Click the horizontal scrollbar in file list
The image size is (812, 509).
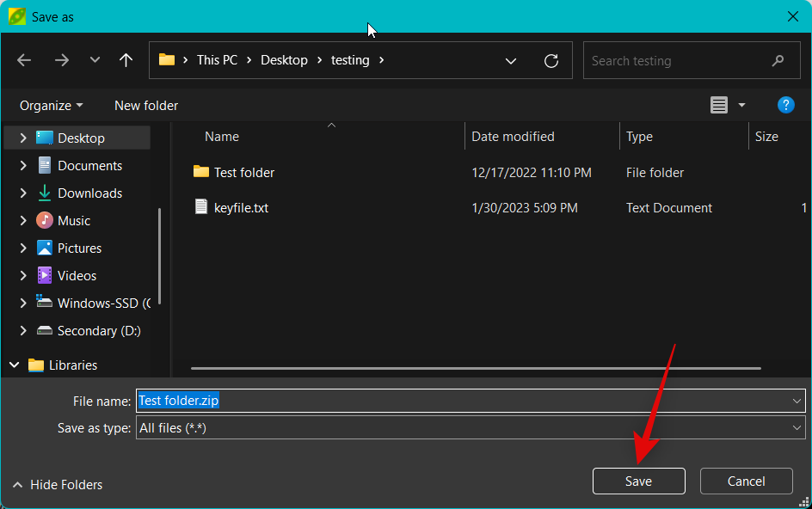pyautogui.click(x=475, y=368)
